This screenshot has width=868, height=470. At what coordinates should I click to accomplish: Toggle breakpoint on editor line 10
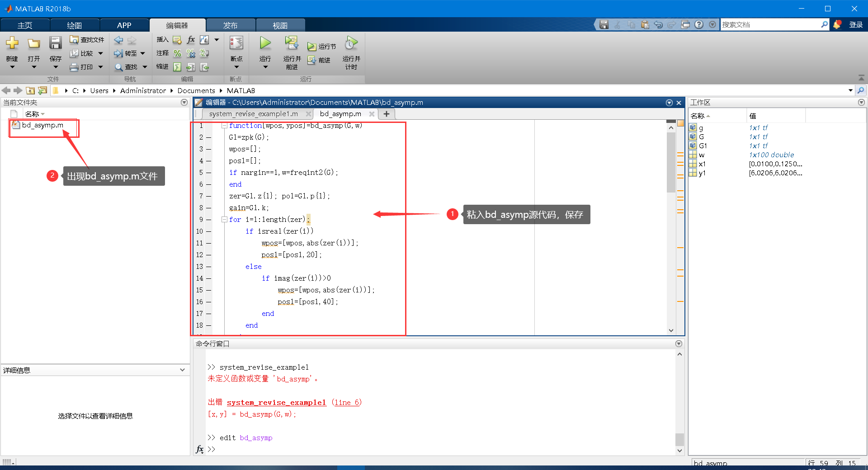pos(208,231)
